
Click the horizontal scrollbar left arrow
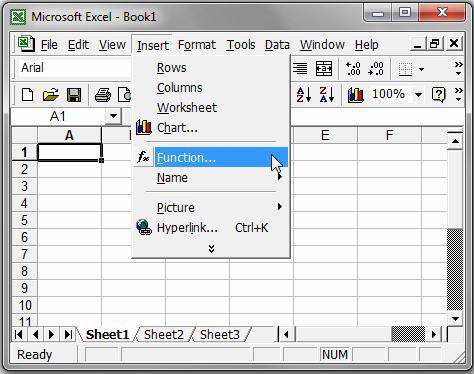pyautogui.click(x=286, y=334)
